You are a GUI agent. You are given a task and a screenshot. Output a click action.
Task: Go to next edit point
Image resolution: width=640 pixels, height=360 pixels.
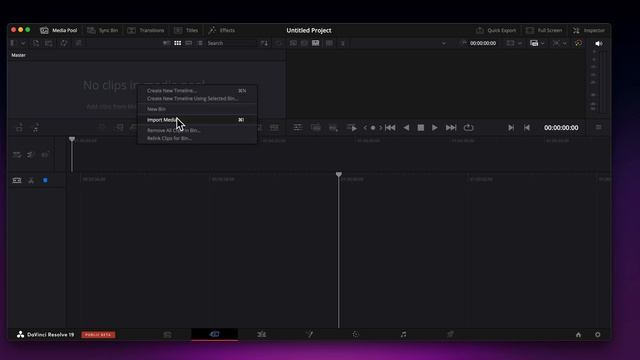[x=511, y=128]
